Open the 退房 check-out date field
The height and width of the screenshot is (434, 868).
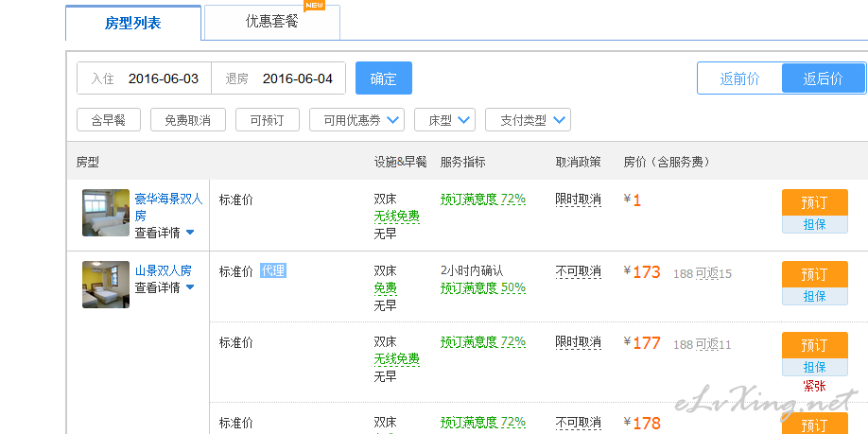[x=278, y=78]
